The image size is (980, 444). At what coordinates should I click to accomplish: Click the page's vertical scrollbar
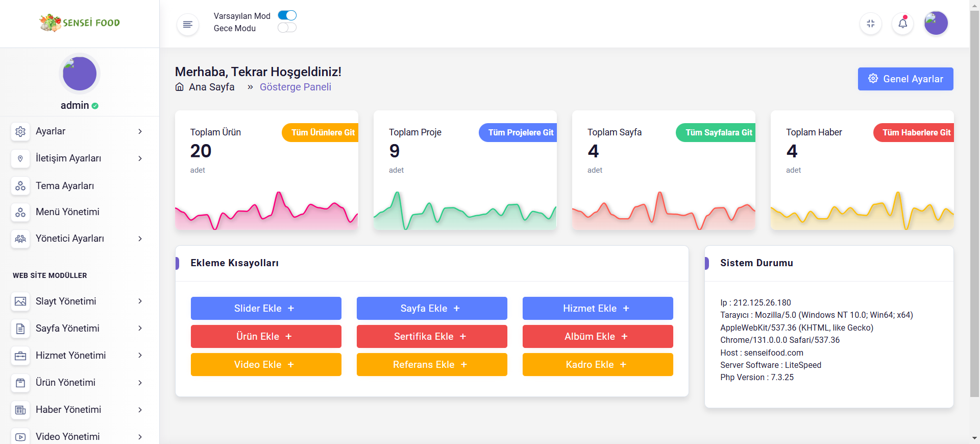pos(974,204)
